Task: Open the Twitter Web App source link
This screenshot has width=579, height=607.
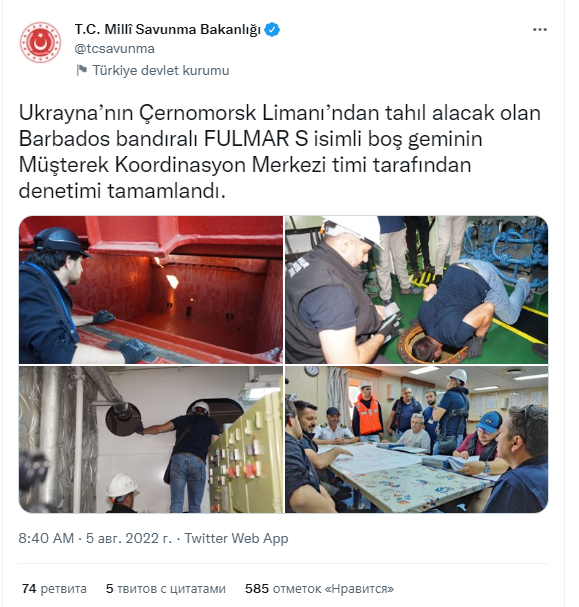Action: [x=236, y=538]
